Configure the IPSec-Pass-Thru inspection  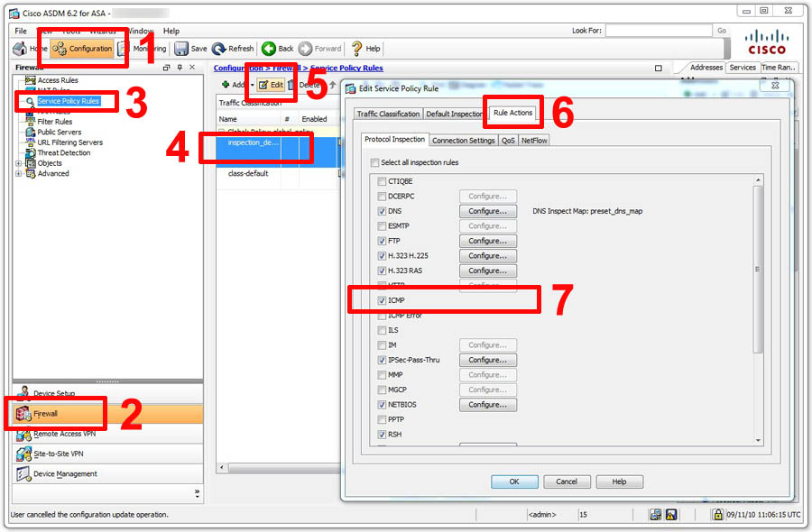(x=488, y=360)
